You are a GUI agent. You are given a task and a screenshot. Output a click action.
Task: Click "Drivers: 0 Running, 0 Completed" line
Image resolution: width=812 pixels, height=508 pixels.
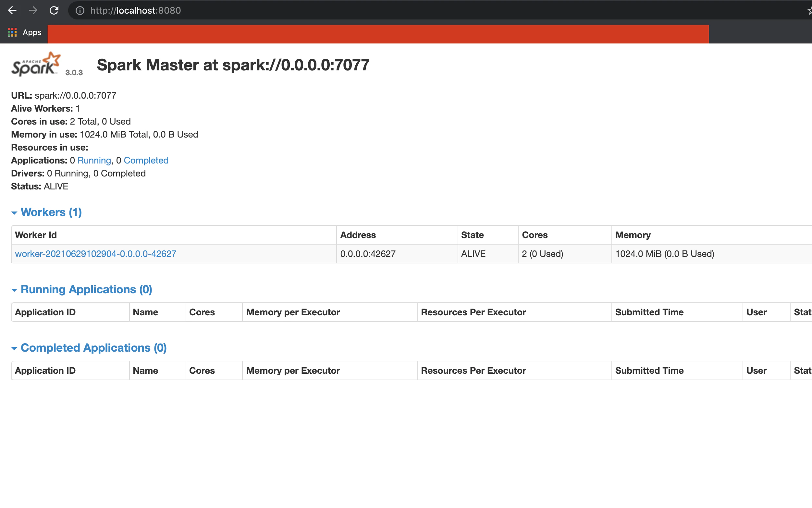(x=78, y=174)
